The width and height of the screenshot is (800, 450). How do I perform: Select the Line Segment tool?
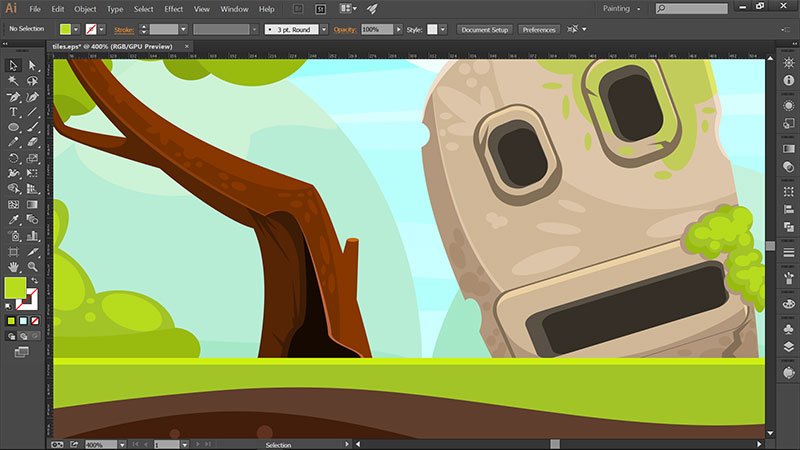click(x=32, y=112)
